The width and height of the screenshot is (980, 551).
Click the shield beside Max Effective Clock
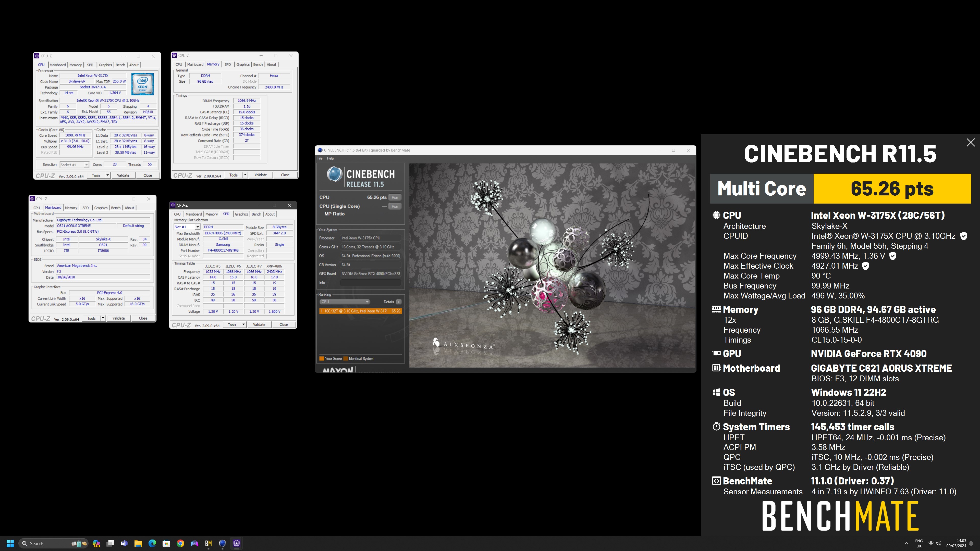tap(865, 266)
